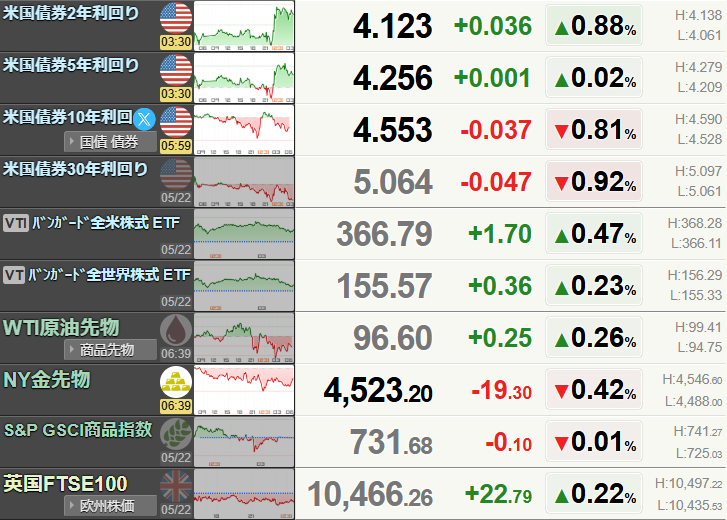Click the oil drop icon for WTI crude
Image resolution: width=727 pixels, height=520 pixels.
coord(176,330)
